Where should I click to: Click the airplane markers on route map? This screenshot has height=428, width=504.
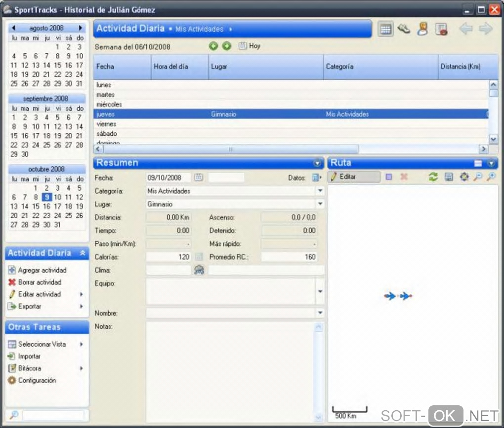tap(398, 296)
